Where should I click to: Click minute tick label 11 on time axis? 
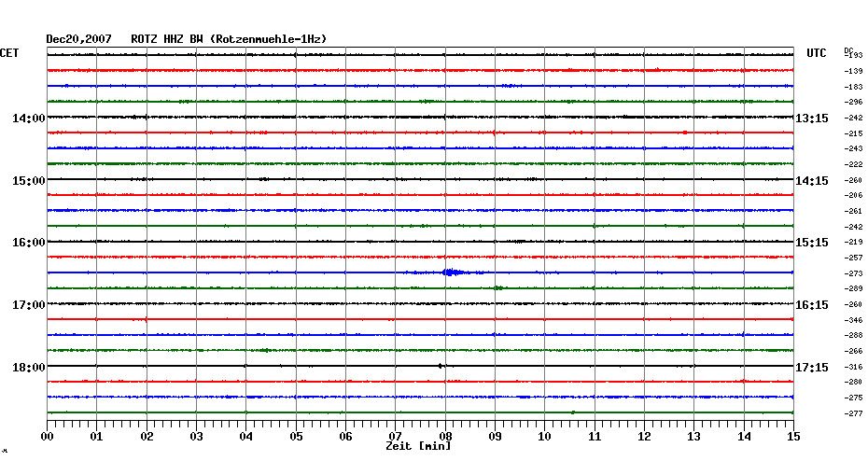595,437
